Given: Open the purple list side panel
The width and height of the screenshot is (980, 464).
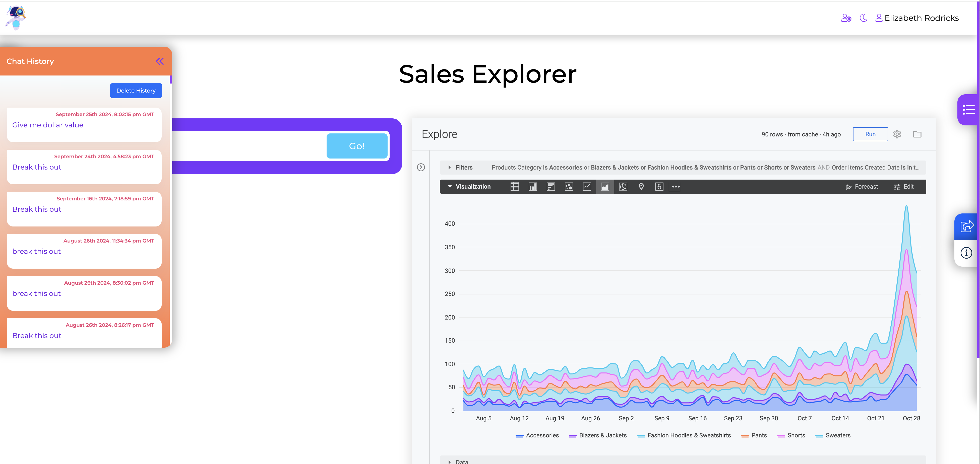Looking at the screenshot, I should click(x=968, y=110).
